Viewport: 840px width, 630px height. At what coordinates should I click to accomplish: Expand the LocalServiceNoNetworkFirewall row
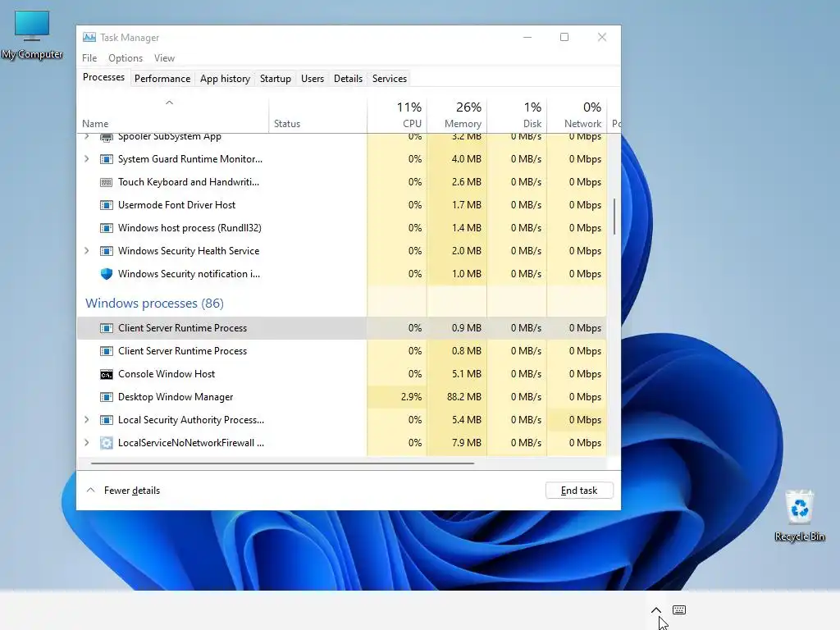[87, 443]
